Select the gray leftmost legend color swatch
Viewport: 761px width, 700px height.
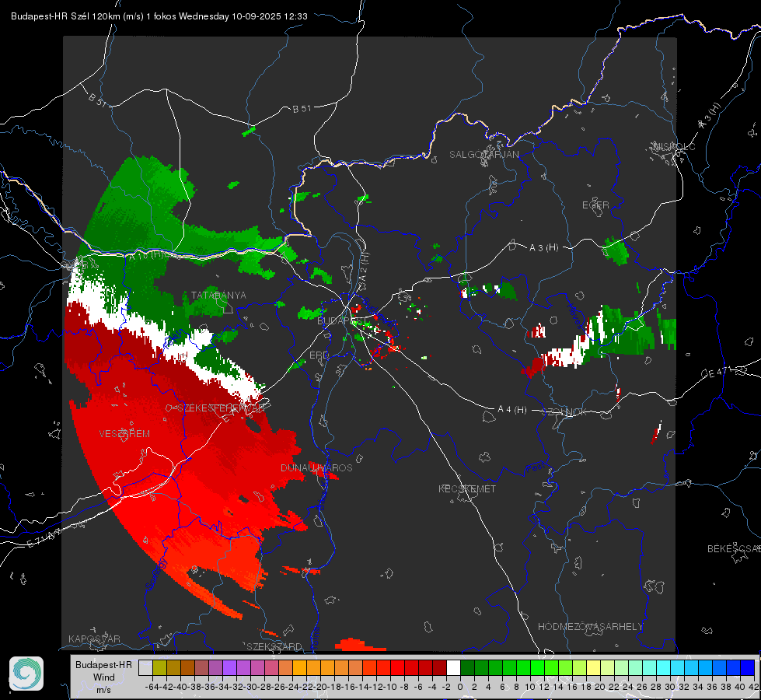145,667
